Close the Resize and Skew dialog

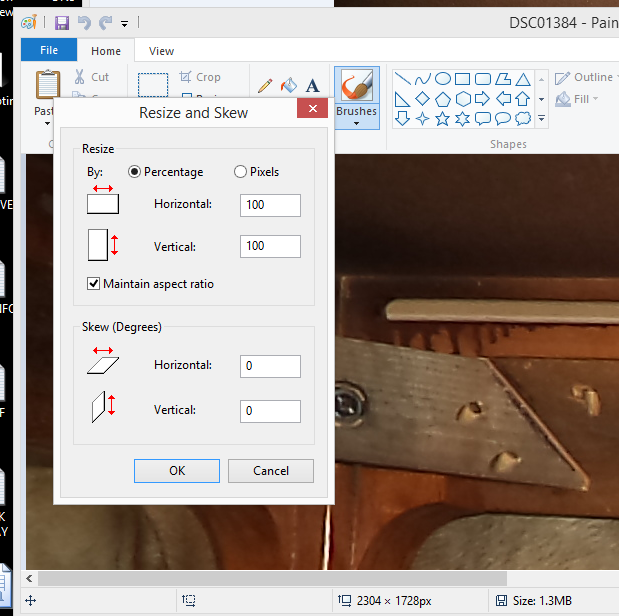[x=312, y=108]
